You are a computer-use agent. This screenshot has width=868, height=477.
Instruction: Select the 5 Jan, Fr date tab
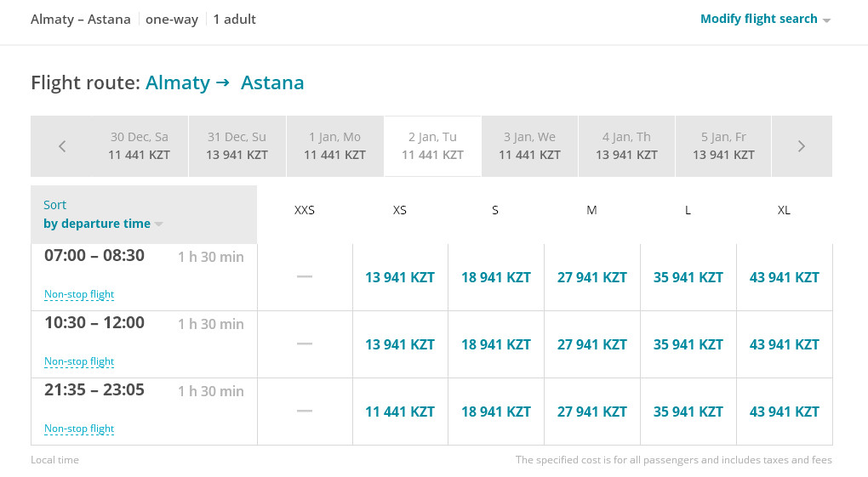coord(723,146)
